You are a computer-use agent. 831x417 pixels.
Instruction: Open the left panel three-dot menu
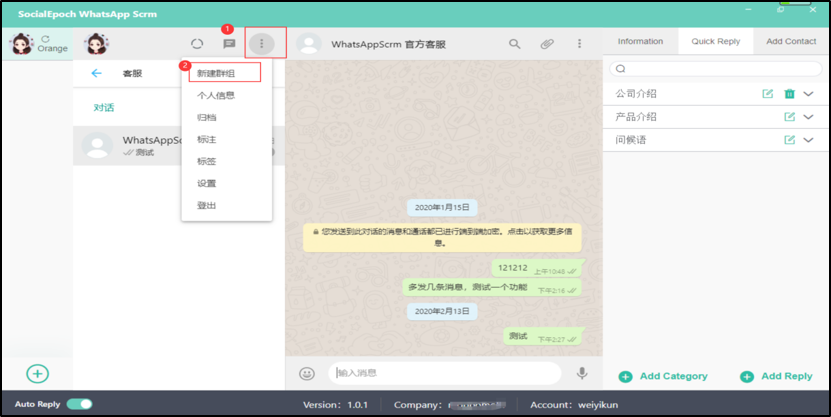[x=261, y=44]
